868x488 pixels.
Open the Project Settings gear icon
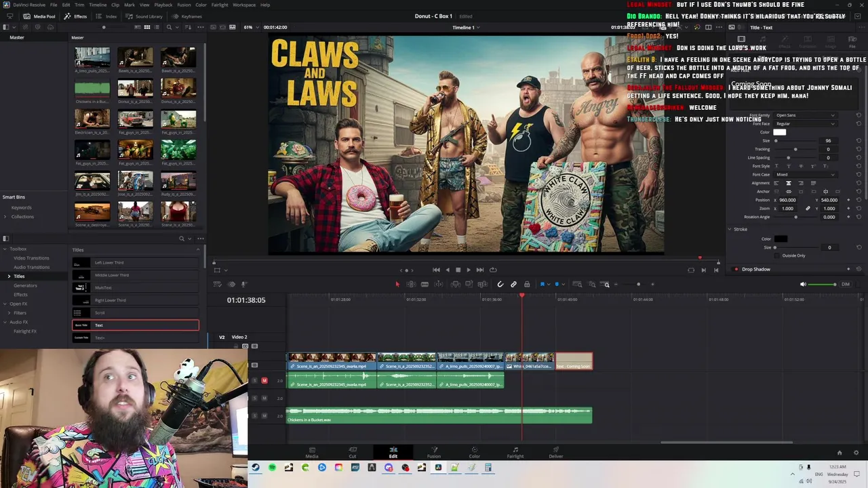click(856, 453)
